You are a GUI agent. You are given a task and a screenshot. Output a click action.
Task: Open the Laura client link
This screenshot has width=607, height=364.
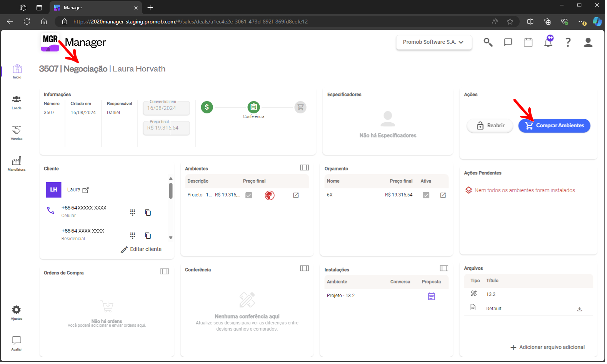78,190
